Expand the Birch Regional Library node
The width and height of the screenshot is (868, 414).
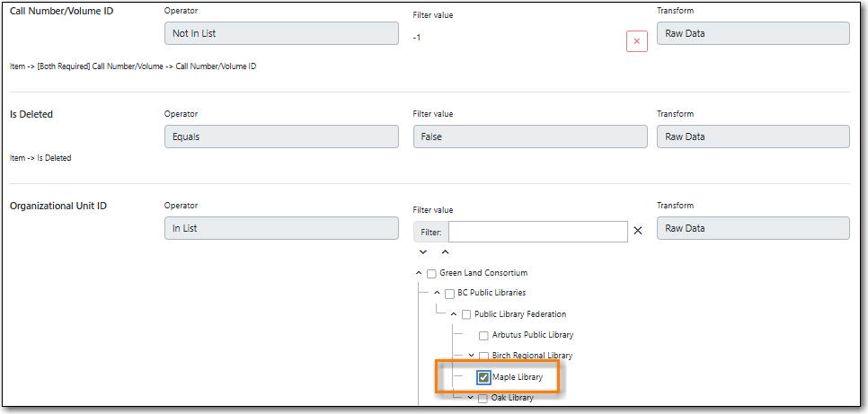point(471,356)
